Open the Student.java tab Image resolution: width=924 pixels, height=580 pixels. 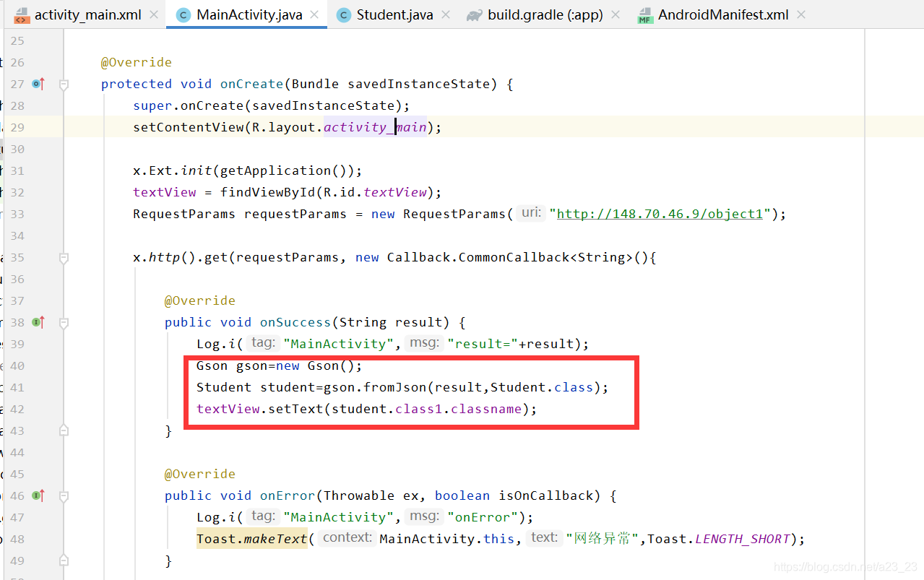(394, 14)
